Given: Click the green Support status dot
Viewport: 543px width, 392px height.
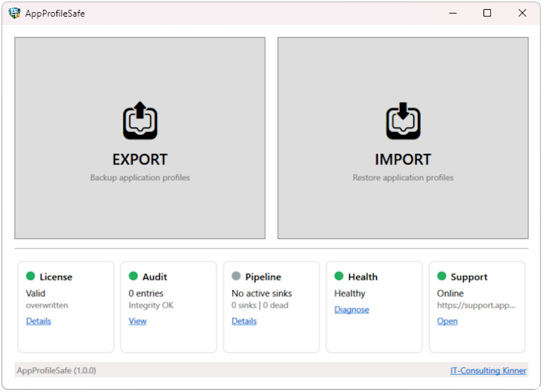Looking at the screenshot, I should [442, 277].
